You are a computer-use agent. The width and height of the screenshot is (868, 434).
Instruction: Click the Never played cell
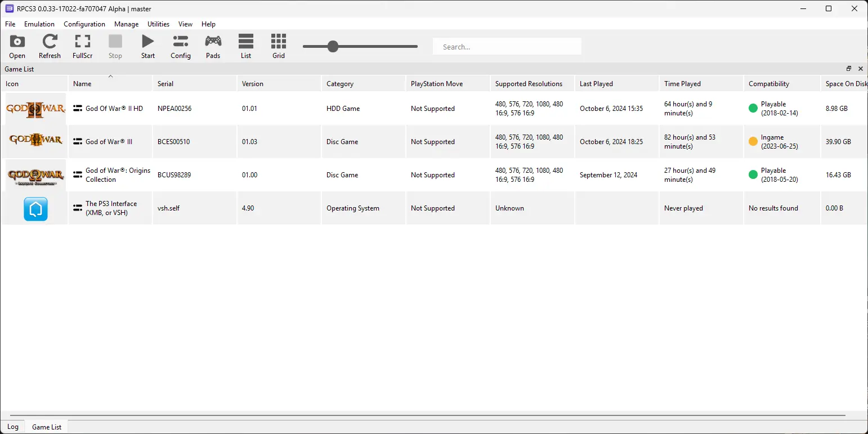click(701, 208)
